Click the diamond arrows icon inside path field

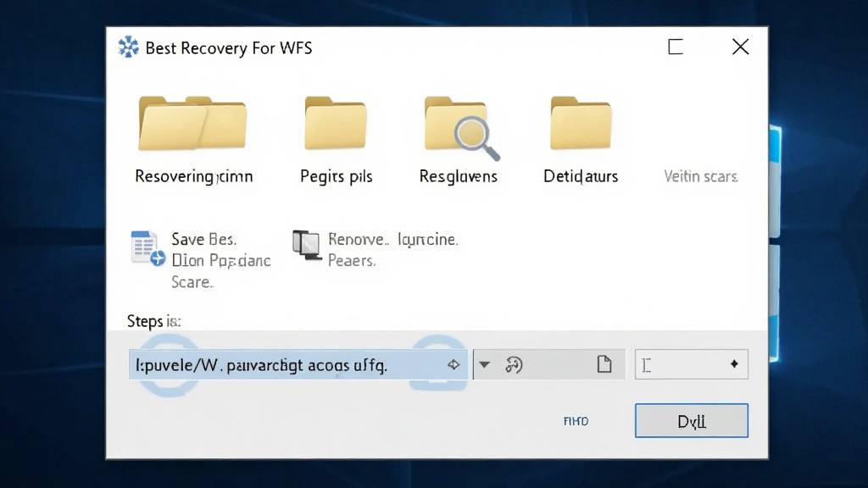(453, 364)
